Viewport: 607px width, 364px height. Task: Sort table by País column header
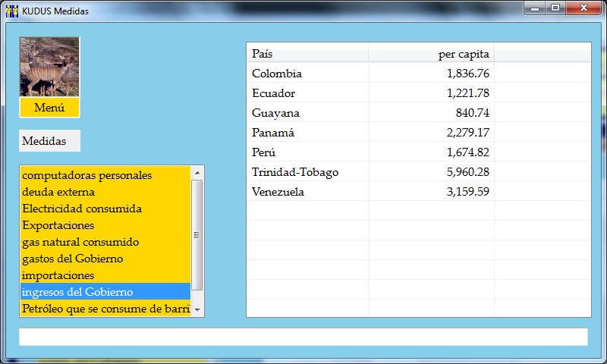[307, 54]
